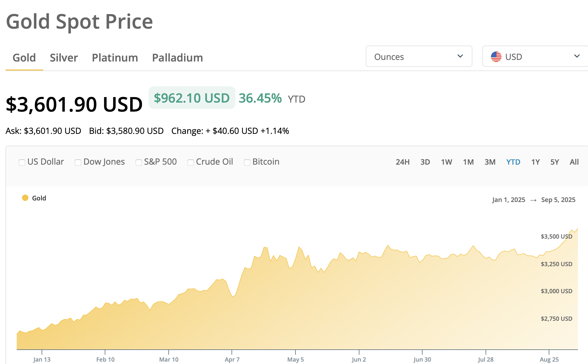The image size is (588, 364).
Task: Switch to the 1M chart view
Action: (468, 162)
